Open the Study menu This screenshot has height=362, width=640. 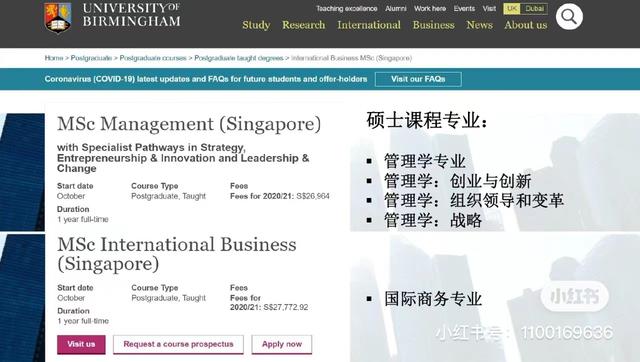tap(256, 25)
